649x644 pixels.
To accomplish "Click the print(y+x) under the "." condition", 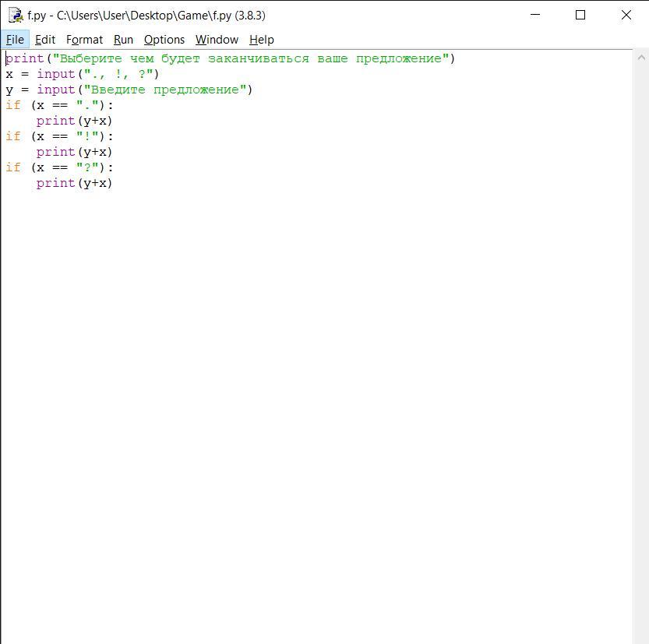I will click(x=74, y=121).
